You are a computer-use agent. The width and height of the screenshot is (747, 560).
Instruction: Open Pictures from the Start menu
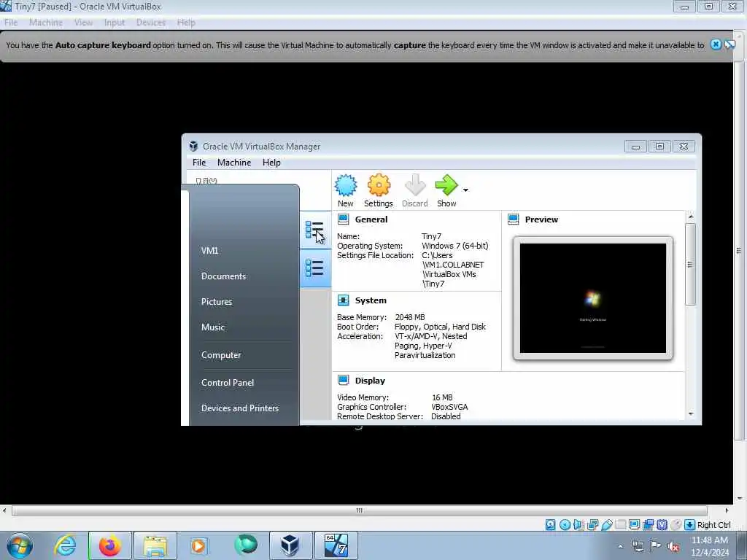217,302
